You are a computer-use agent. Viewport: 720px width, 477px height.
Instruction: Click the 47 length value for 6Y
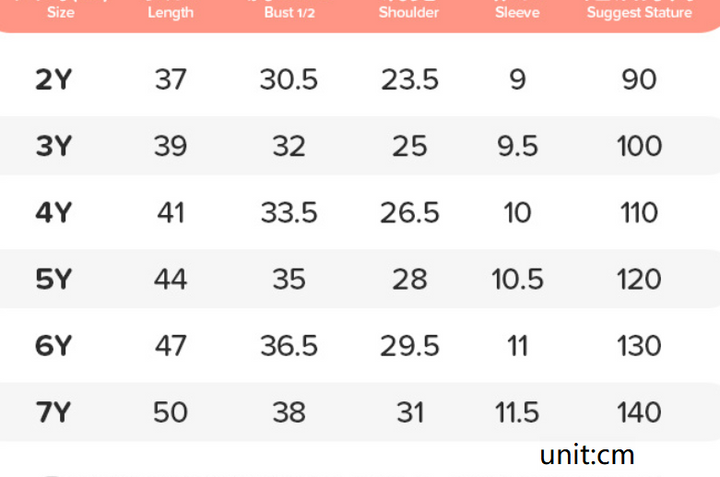pyautogui.click(x=170, y=345)
